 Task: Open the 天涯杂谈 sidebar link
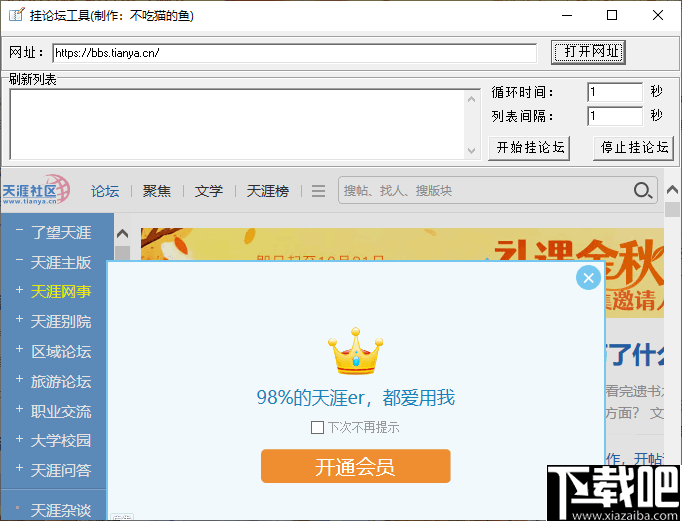click(61, 510)
